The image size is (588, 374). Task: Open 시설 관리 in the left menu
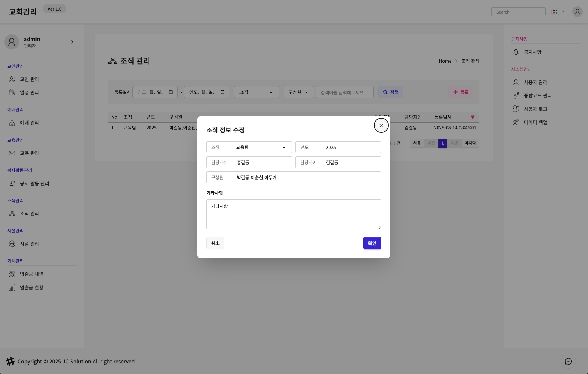(x=29, y=244)
